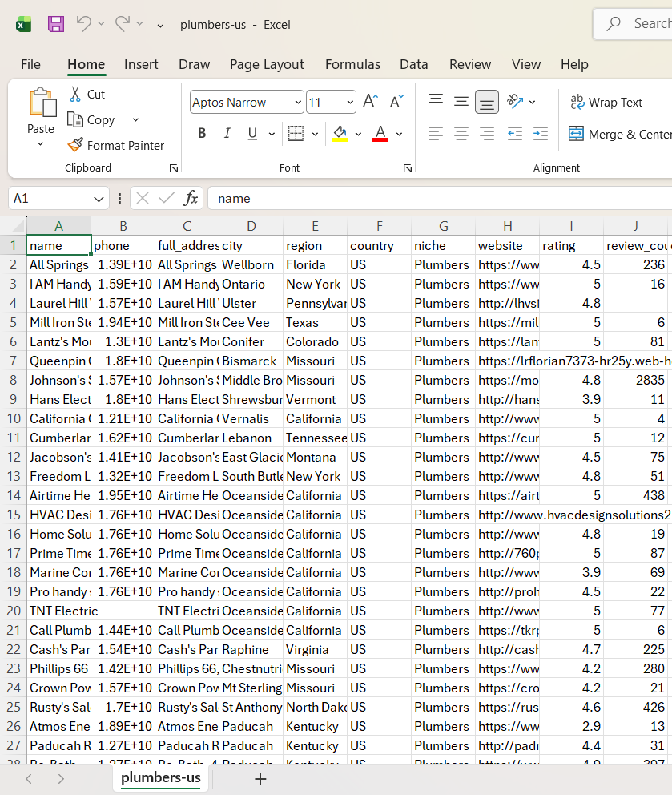Expand the Paste options arrow
Image resolution: width=672 pixels, height=795 pixels.
(x=41, y=144)
